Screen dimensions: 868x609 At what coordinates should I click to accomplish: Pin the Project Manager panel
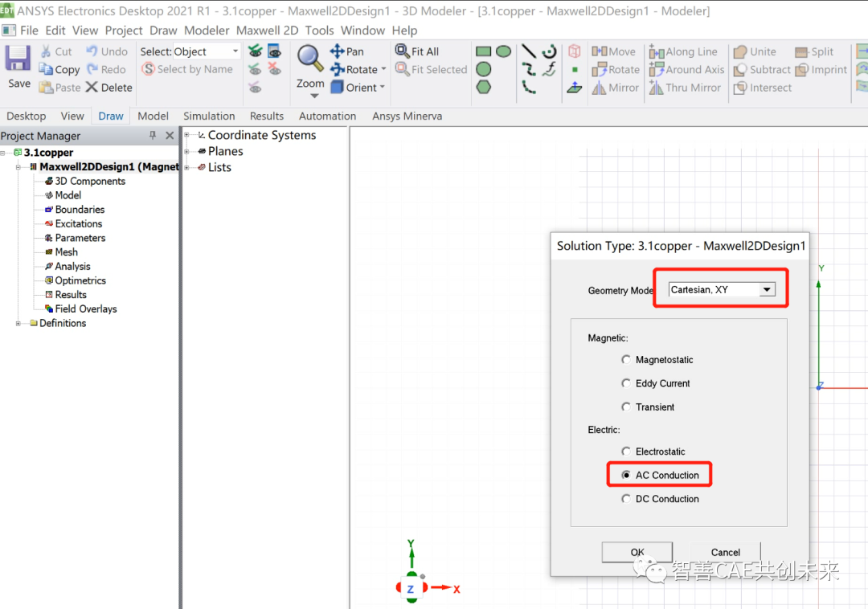153,136
